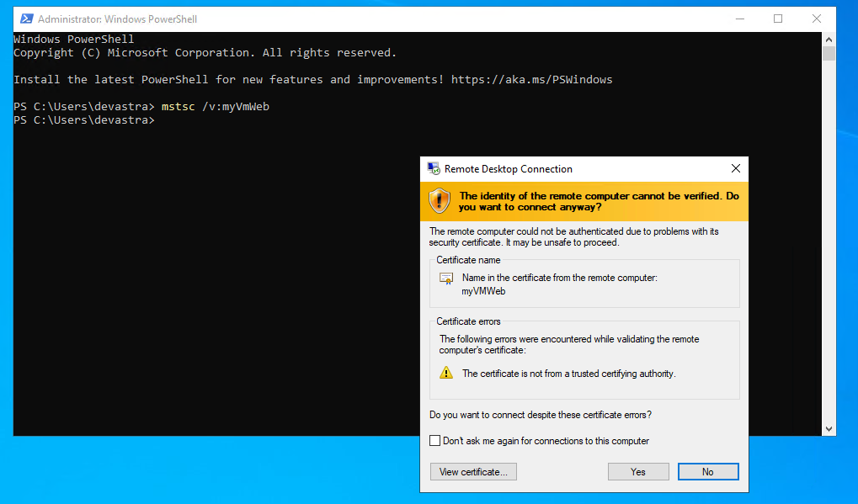Click the 'Administrator: Windows PowerShell' title text
This screenshot has width=858, height=504.
117,19
